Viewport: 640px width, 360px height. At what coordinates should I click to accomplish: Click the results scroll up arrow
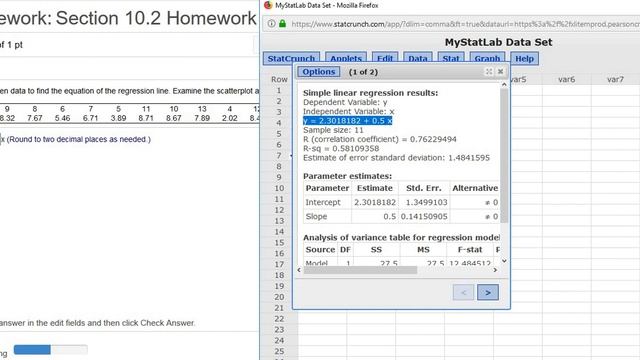504,85
